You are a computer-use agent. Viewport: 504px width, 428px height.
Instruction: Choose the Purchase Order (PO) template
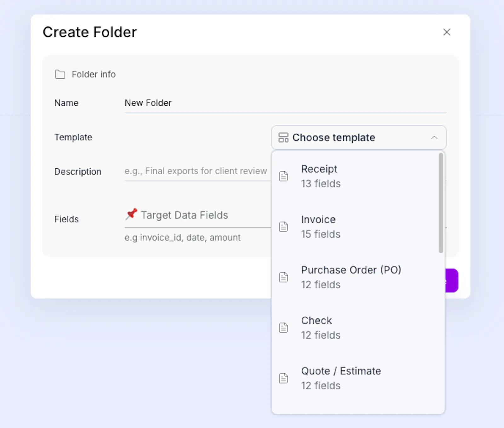pos(355,277)
